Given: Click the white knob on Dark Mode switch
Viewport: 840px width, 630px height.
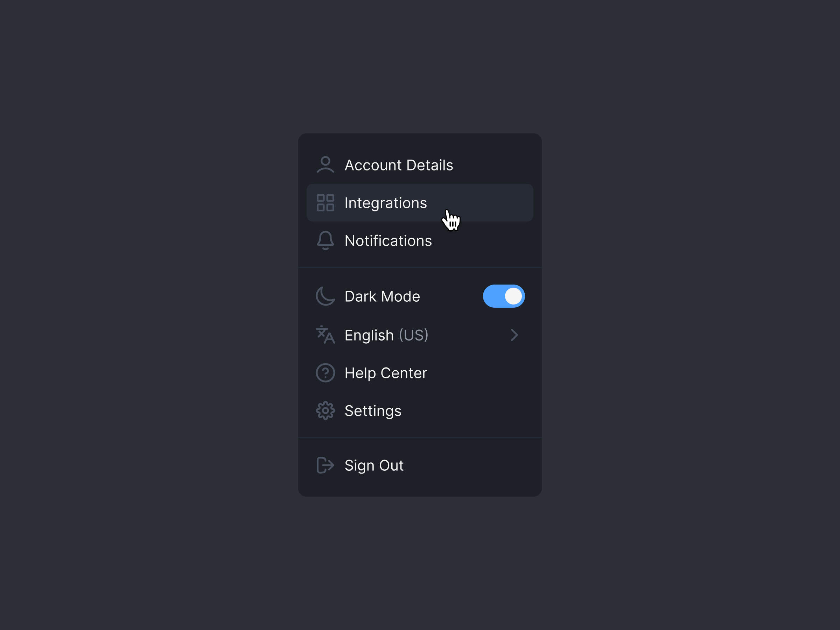Looking at the screenshot, I should click(x=513, y=296).
